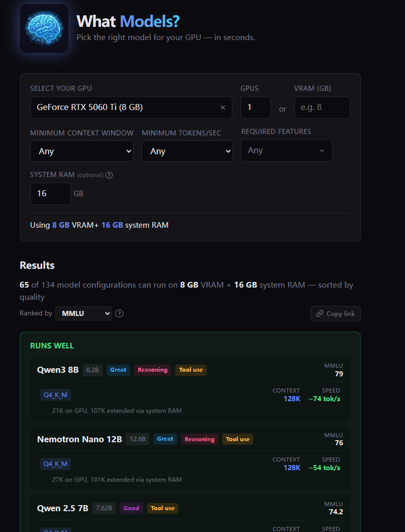The image size is (405, 532).
Task: Click the Tool use badge on Qwen3 8B
Action: [191, 370]
